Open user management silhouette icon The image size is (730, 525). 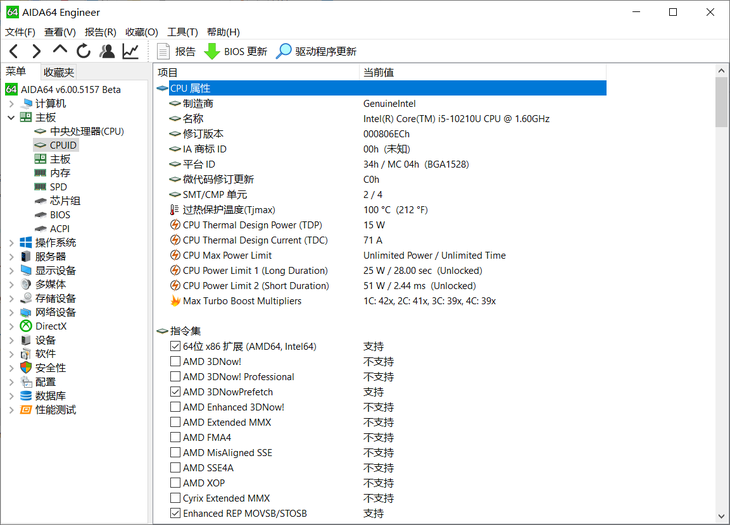107,51
